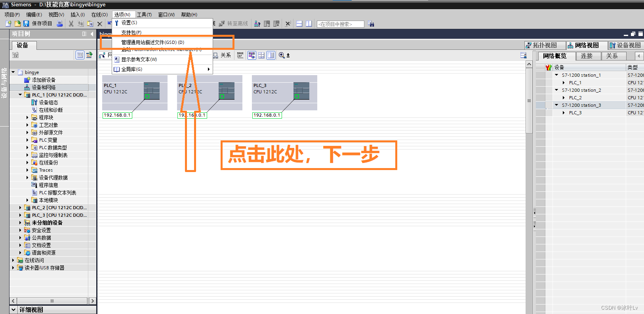Click the project search input field

pyautogui.click(x=340, y=24)
